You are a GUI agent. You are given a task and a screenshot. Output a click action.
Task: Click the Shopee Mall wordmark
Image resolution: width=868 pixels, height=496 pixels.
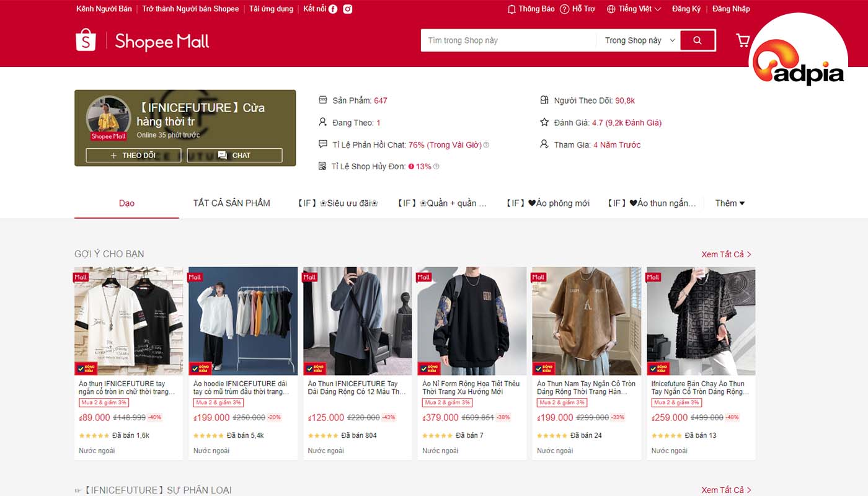point(162,42)
